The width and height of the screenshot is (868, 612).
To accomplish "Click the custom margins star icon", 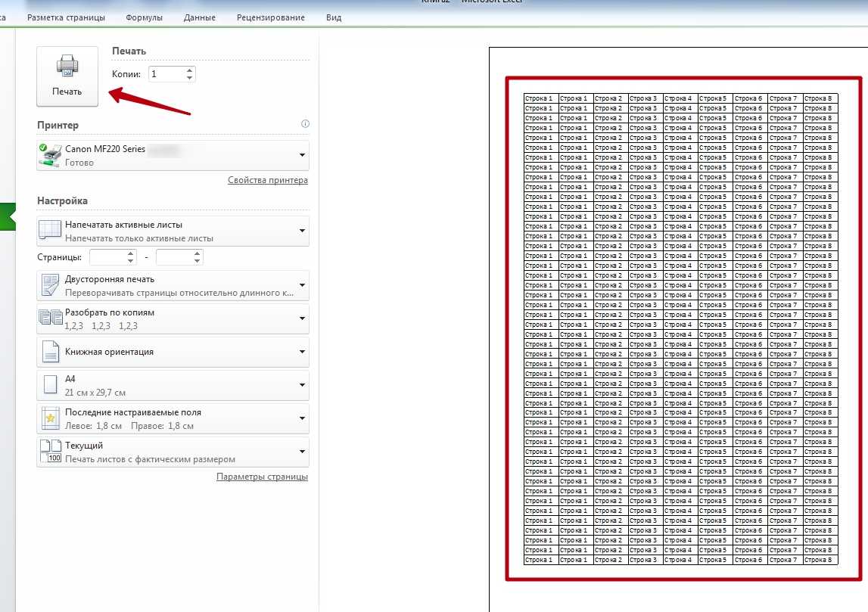I will coord(50,418).
